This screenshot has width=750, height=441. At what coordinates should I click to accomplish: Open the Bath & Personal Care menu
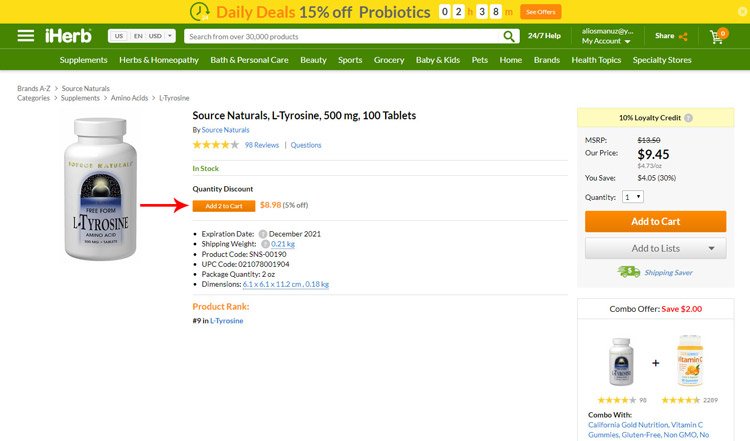coord(249,60)
